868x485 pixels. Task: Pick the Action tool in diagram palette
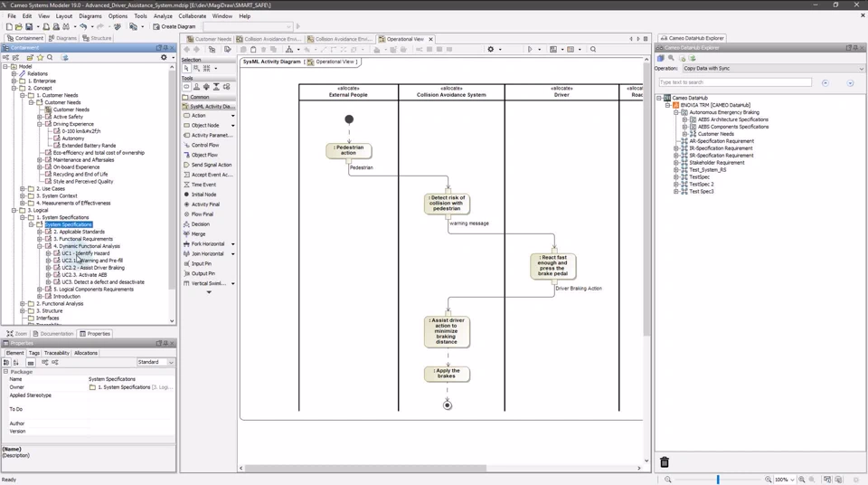coord(198,115)
